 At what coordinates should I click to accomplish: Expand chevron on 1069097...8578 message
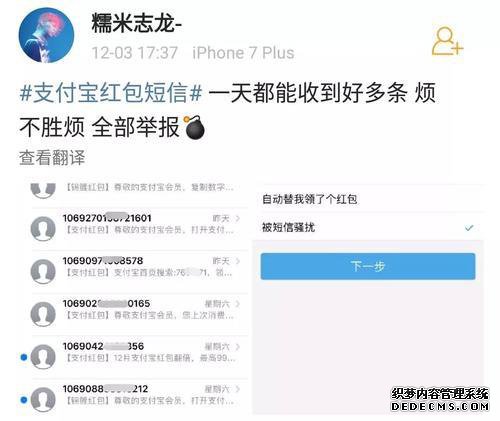(x=237, y=261)
